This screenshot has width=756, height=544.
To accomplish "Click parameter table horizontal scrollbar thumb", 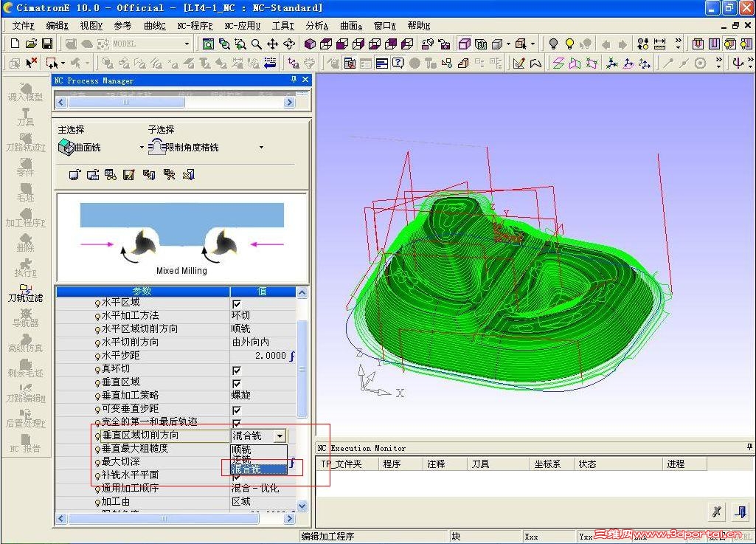I will click(164, 518).
